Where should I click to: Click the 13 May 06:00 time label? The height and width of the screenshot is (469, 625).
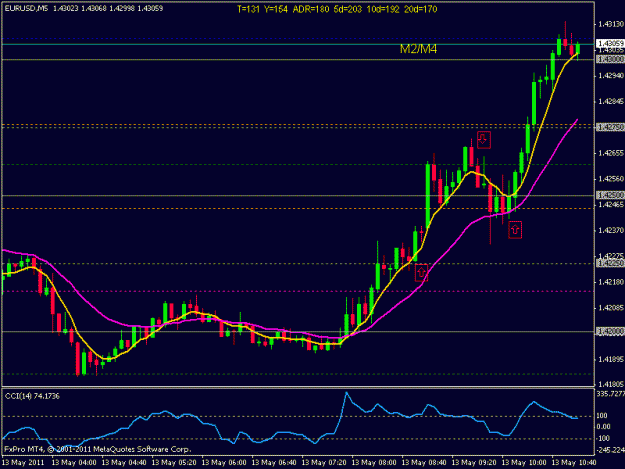pos(224,463)
